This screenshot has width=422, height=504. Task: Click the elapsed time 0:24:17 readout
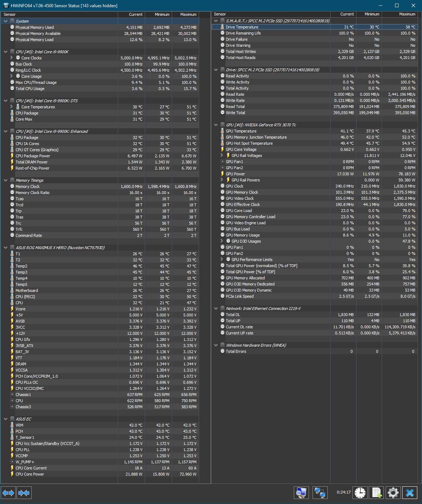click(344, 492)
